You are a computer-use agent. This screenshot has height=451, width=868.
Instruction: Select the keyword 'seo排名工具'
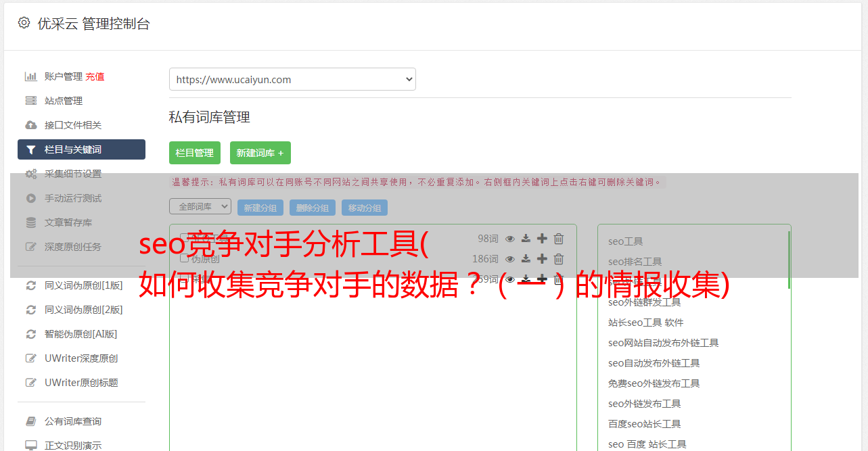click(635, 262)
